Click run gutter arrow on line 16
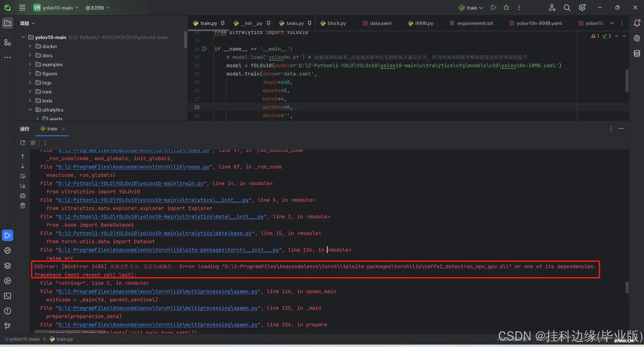The image size is (644, 347). pos(205,49)
